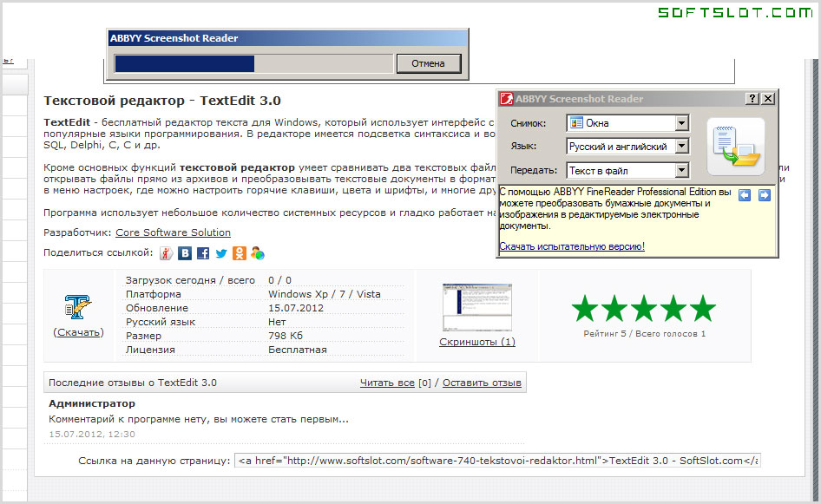Click the Бесплатная license value
821x504 pixels.
[298, 350]
